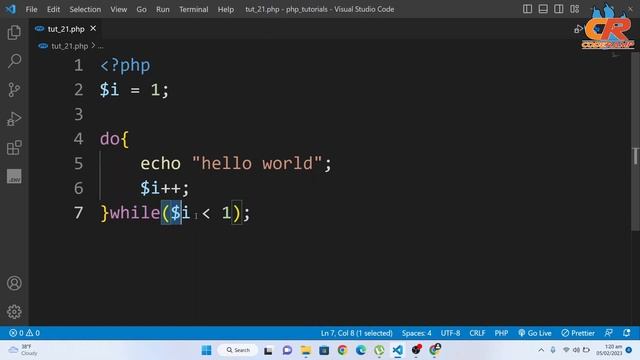Viewport: 640px width, 360px height.
Task: Open the Selection menu
Action: (85, 9)
